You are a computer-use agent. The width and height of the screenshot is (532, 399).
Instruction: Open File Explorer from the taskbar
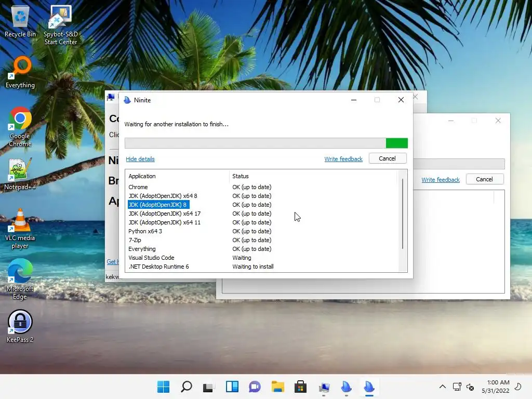(x=278, y=387)
